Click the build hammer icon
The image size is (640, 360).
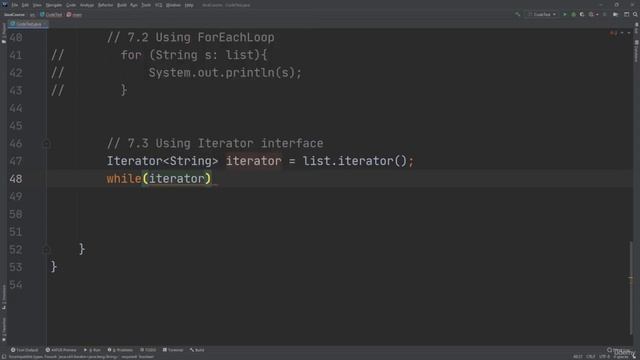coord(518,14)
